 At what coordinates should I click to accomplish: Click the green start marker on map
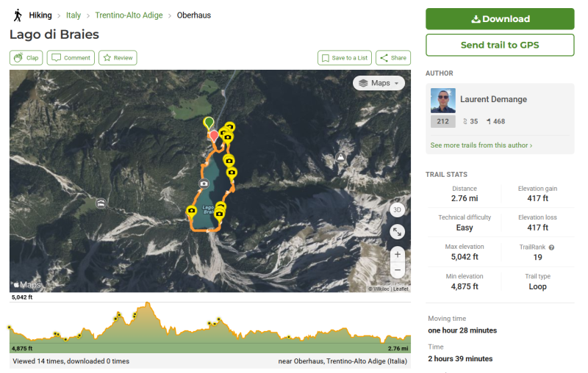pyautogui.click(x=209, y=123)
